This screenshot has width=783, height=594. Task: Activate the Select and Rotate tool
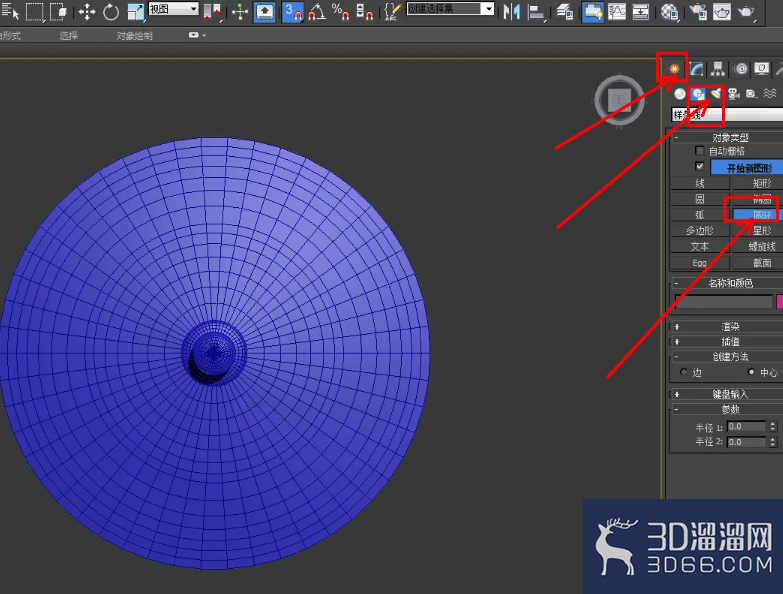pyautogui.click(x=111, y=12)
